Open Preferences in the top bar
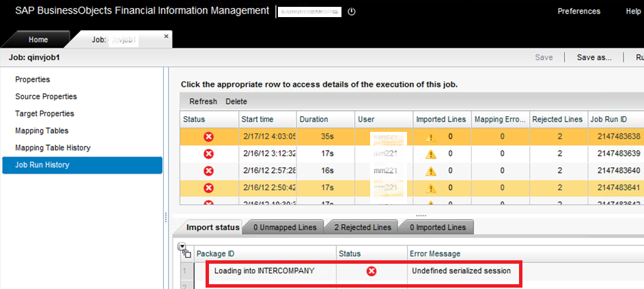Screen dimensions: 644x289 coord(578,12)
